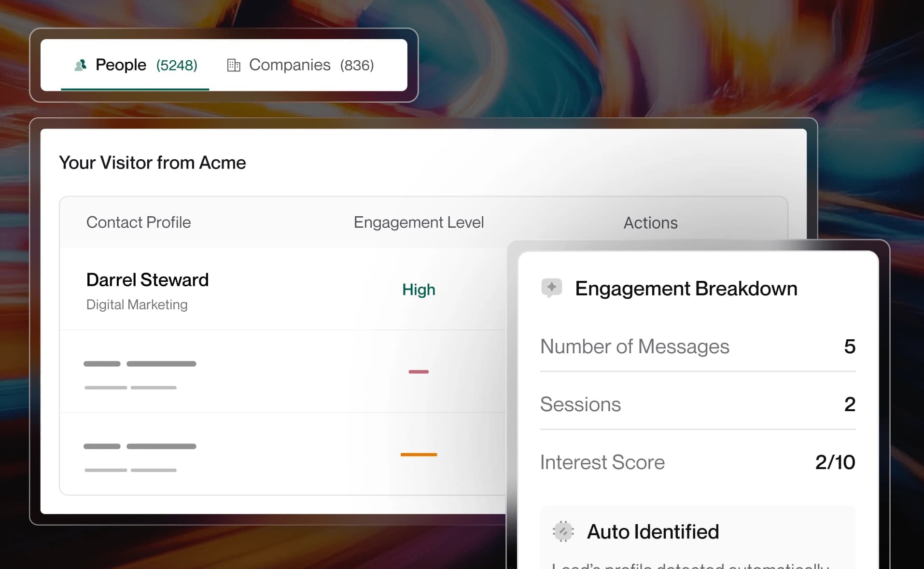
Task: Click the Auto Identified heading
Action: pos(653,532)
